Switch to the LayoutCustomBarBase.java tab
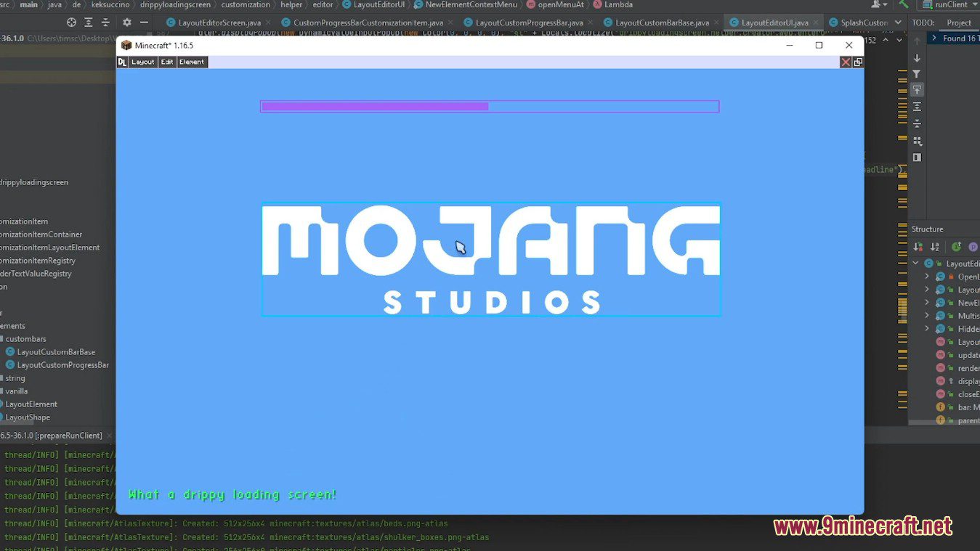 tap(662, 23)
